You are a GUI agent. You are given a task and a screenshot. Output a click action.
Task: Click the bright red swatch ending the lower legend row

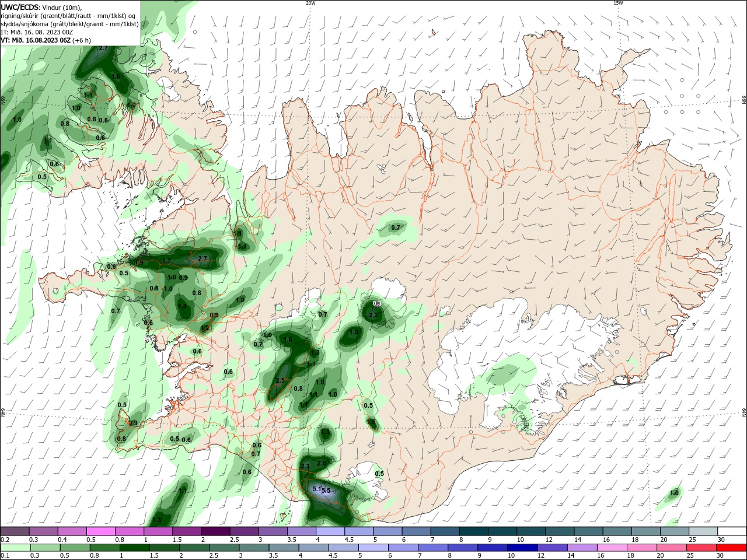pos(732,548)
